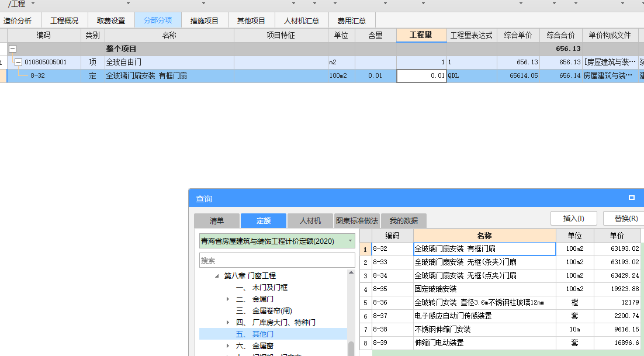Click the 含量 cell 0.01
644x356 pixels.
(x=375, y=76)
